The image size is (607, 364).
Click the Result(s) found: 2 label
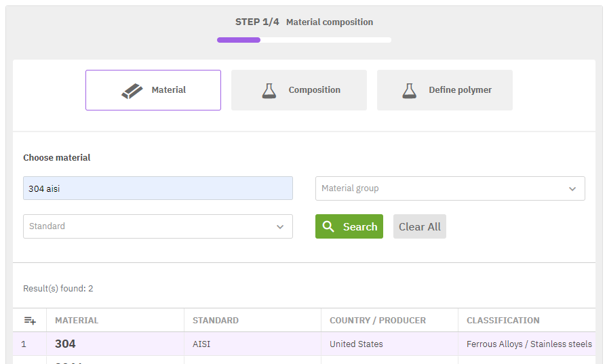click(58, 288)
